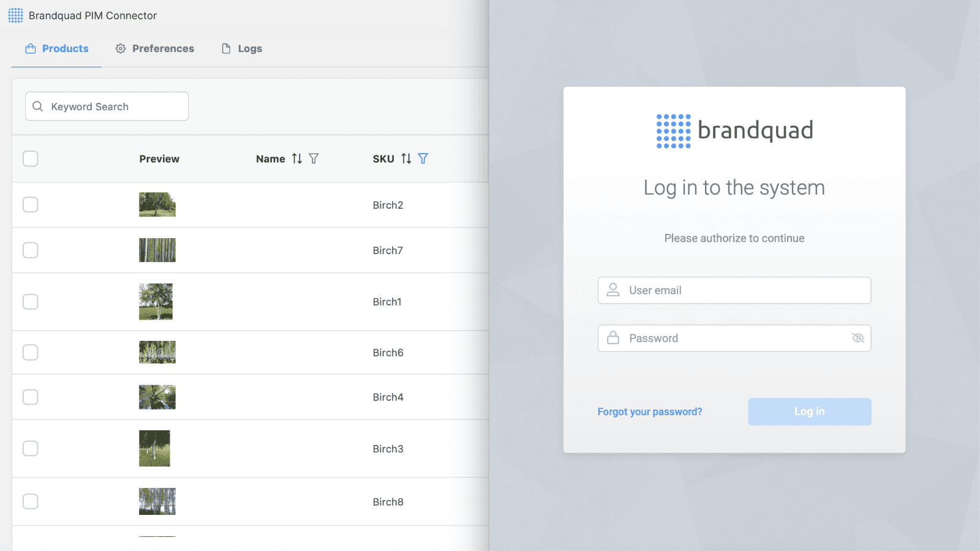The width and height of the screenshot is (980, 551).
Task: Click the magnifier icon in Keyword Search
Action: [x=38, y=106]
